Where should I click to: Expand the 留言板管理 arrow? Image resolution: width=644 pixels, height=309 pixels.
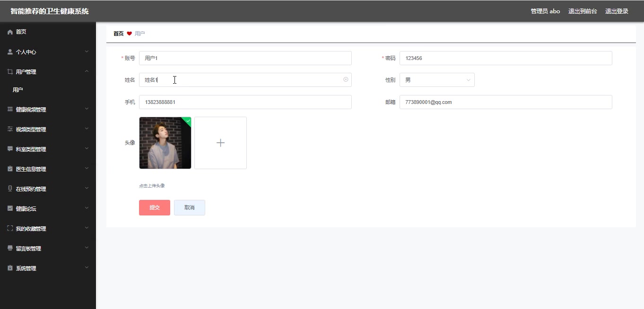(87, 247)
